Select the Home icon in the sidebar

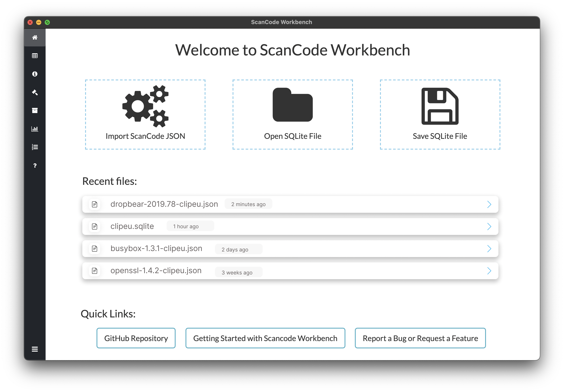[x=35, y=37]
